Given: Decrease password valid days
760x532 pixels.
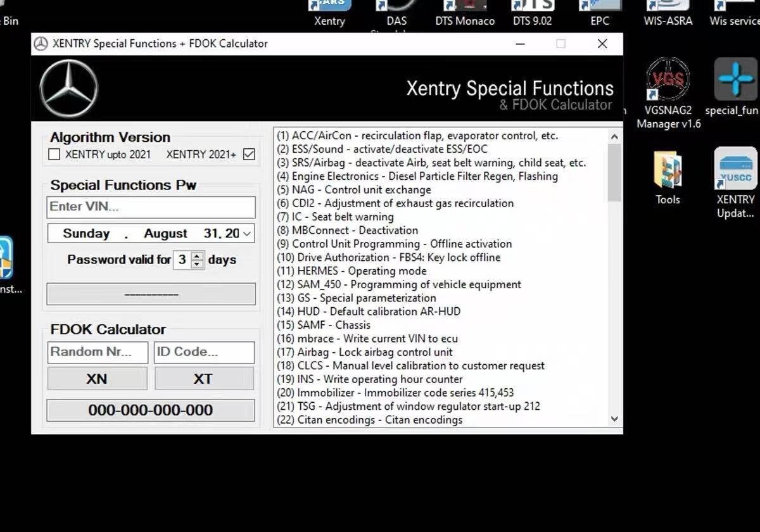Looking at the screenshot, I should click(198, 263).
